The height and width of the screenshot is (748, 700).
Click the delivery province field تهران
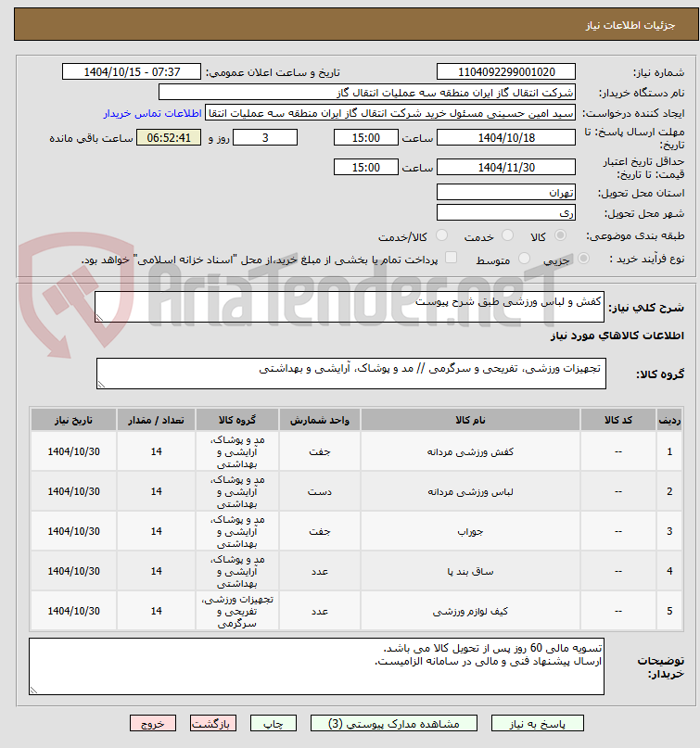pos(506,193)
